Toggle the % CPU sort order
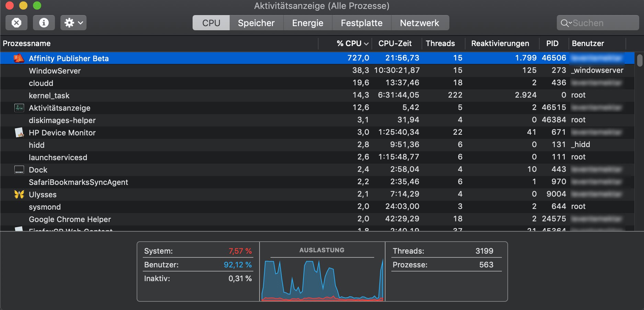Viewport: 644px width, 310px height. coord(352,43)
